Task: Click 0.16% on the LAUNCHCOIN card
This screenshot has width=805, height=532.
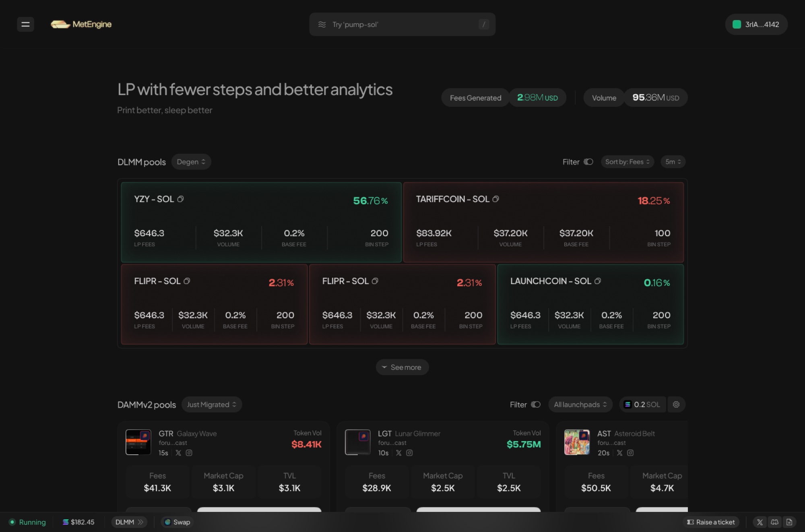Action: (657, 283)
